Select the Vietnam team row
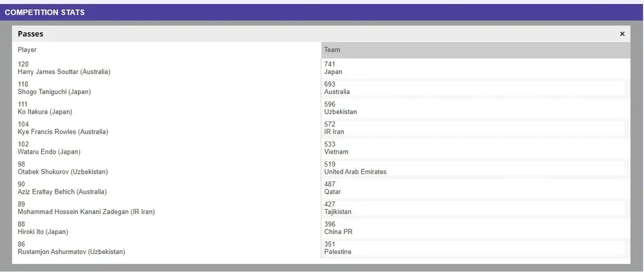The width and height of the screenshot is (644, 272). (336, 152)
